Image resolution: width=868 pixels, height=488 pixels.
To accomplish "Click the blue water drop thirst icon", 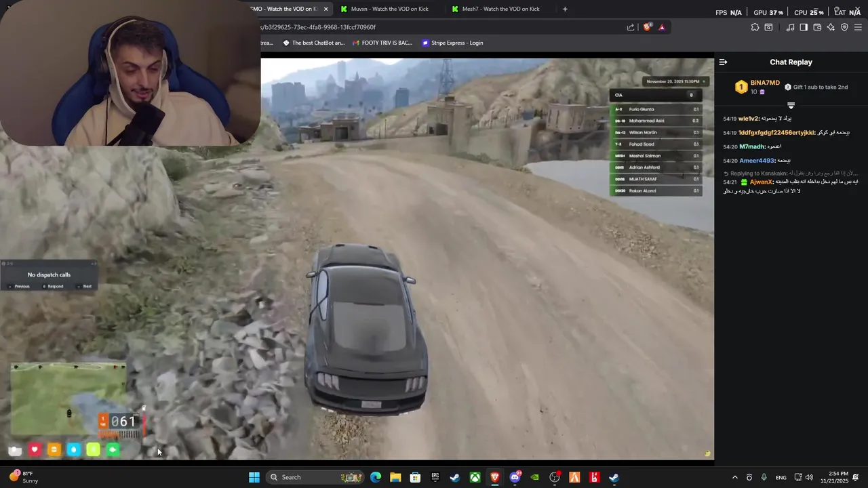I will click(x=73, y=449).
